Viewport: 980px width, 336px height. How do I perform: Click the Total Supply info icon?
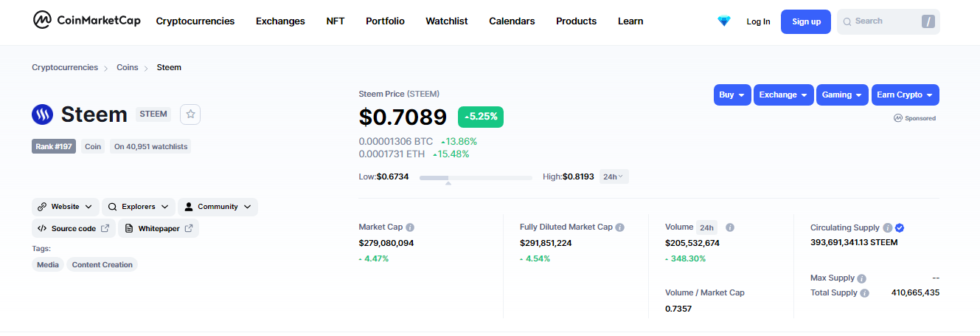pyautogui.click(x=865, y=293)
